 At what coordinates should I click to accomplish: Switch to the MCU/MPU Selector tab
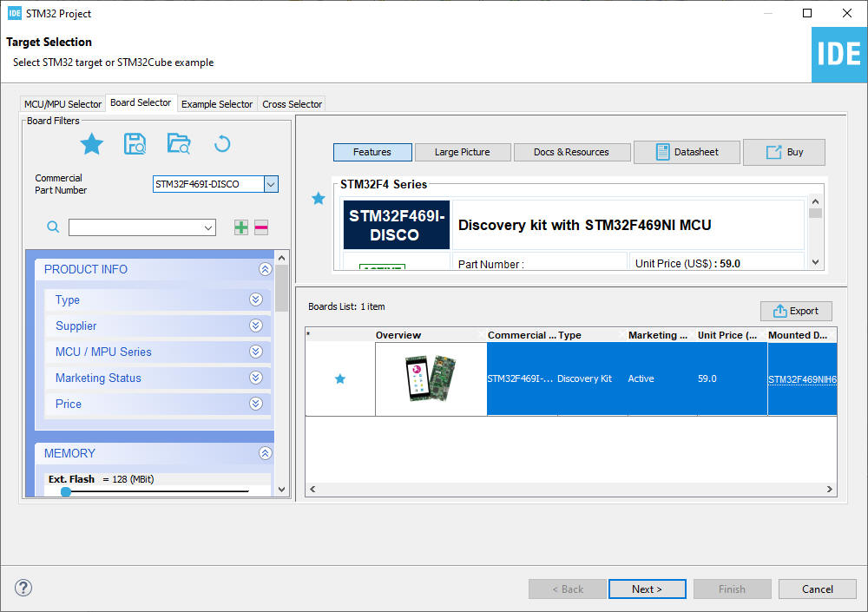click(62, 104)
